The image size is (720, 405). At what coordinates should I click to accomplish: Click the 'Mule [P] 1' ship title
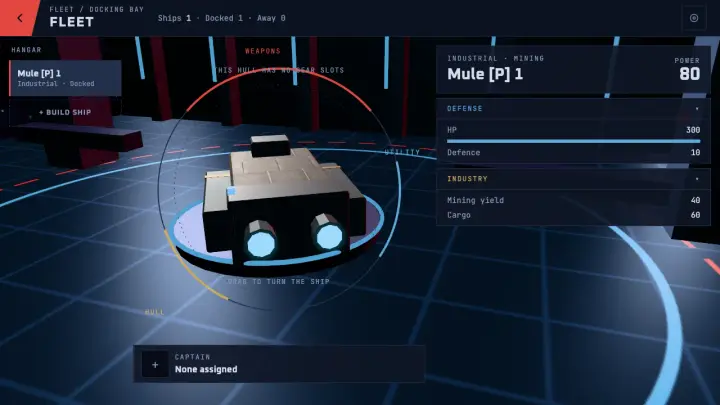point(485,74)
